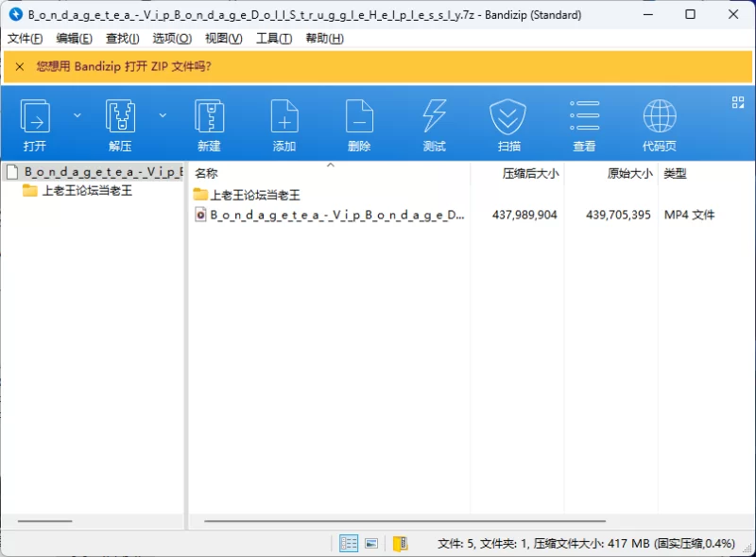Click the 'Open ZIP with Bandizip' banner text
The image size is (756, 557).
click(124, 66)
